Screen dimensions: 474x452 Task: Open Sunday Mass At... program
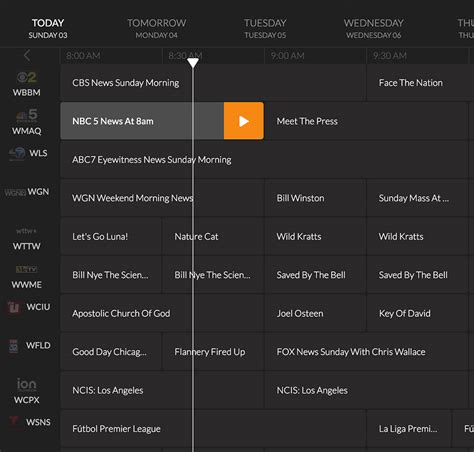(x=417, y=198)
